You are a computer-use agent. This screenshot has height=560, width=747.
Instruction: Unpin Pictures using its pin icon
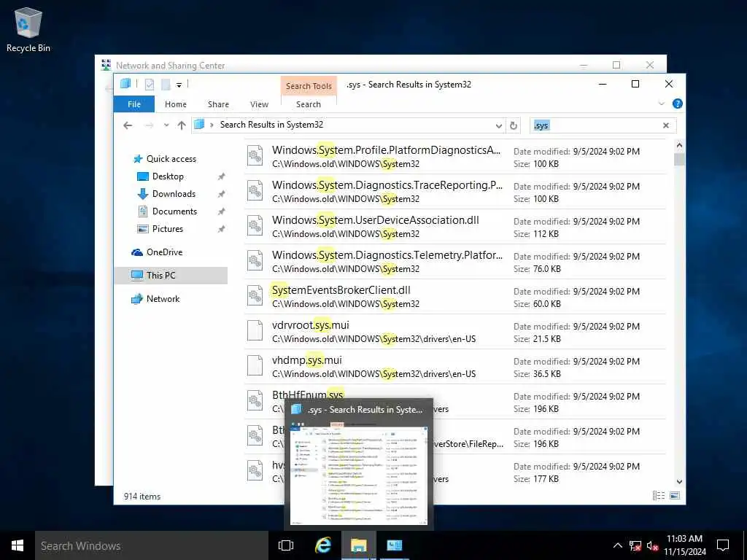coord(221,230)
